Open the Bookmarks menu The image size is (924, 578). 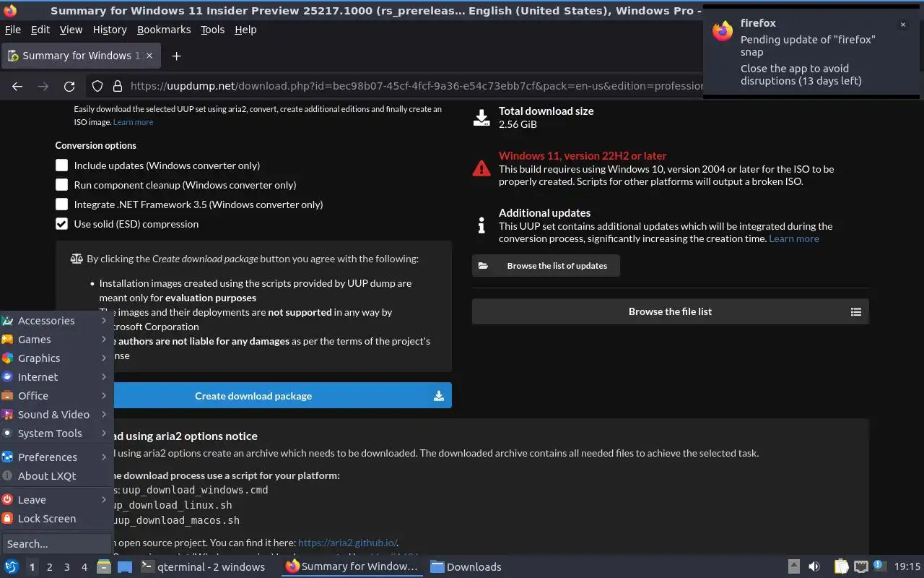[164, 30]
